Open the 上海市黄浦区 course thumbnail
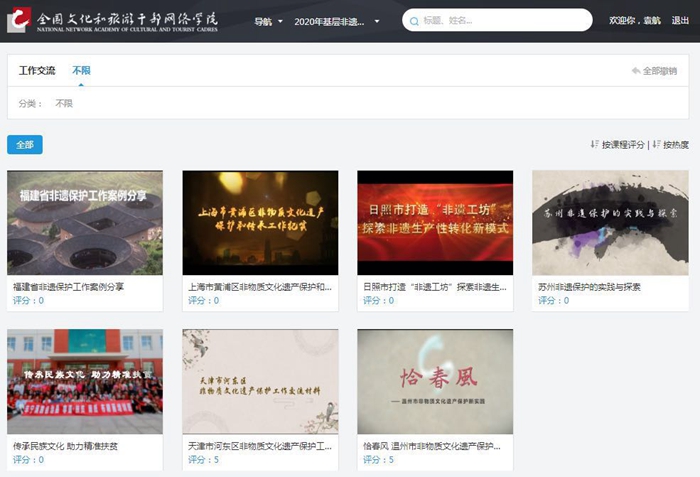This screenshot has width=700, height=477. pos(260,222)
